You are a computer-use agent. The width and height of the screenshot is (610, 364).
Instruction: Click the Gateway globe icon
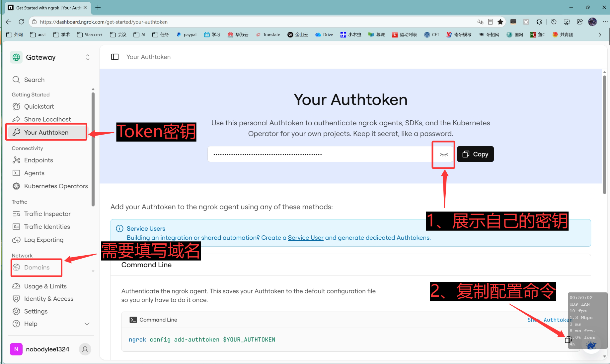[x=16, y=57]
